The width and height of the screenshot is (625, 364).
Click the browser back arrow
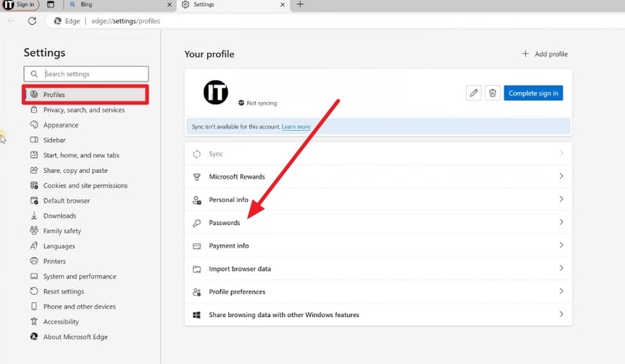[x=11, y=21]
